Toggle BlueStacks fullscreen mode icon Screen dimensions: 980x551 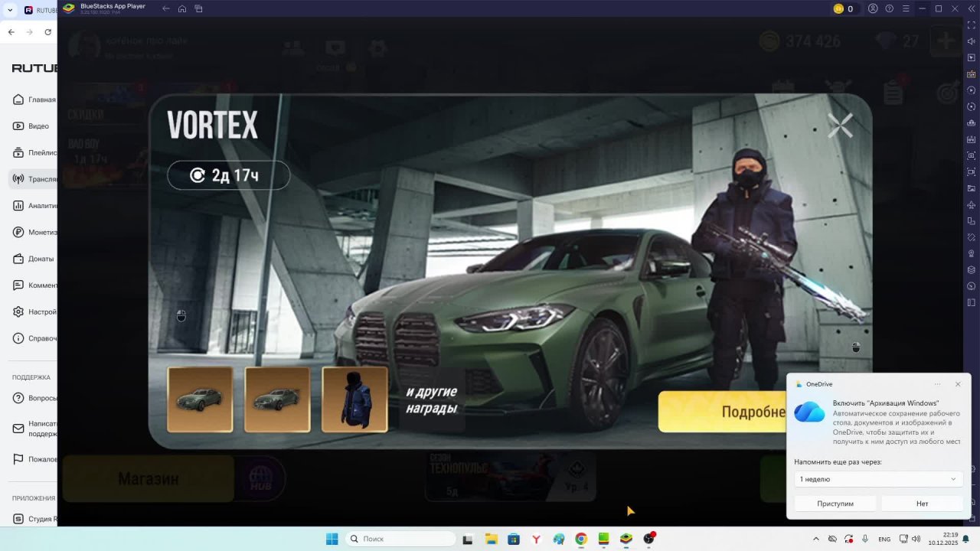click(971, 25)
